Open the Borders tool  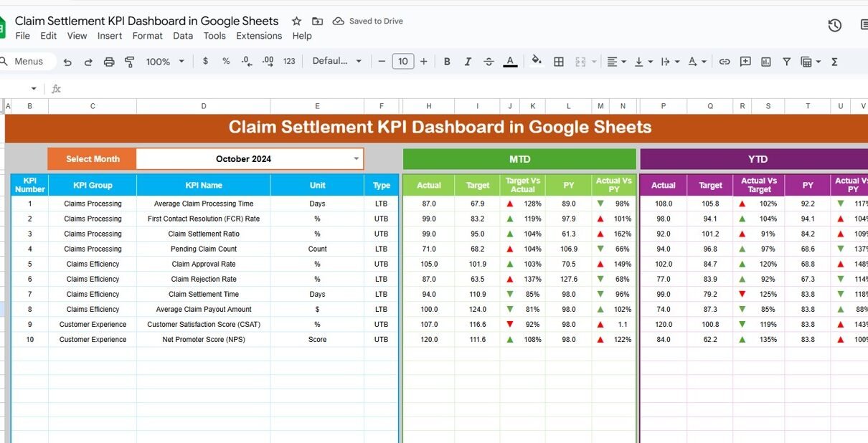[559, 62]
